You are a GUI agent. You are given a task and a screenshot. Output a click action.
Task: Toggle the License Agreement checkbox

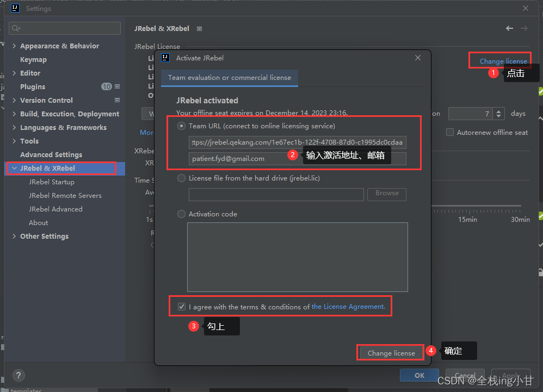[182, 307]
